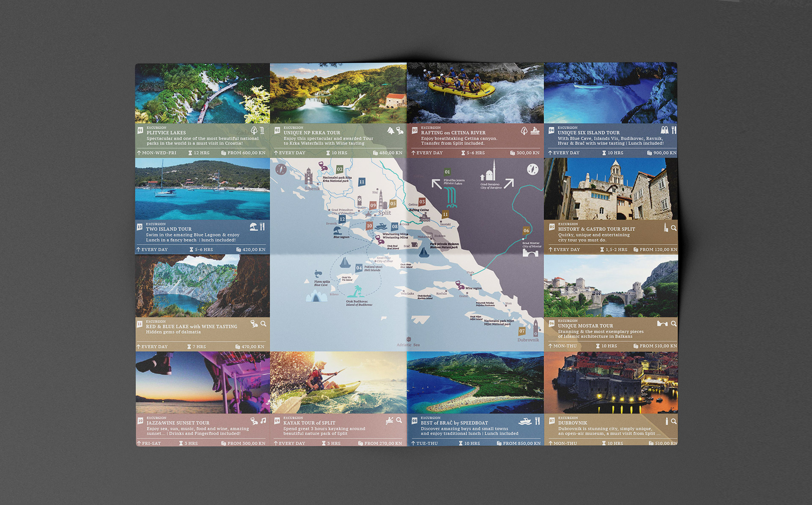Click the white compass icon near Sarajevo
The height and width of the screenshot is (505, 812).
pyautogui.click(x=532, y=169)
